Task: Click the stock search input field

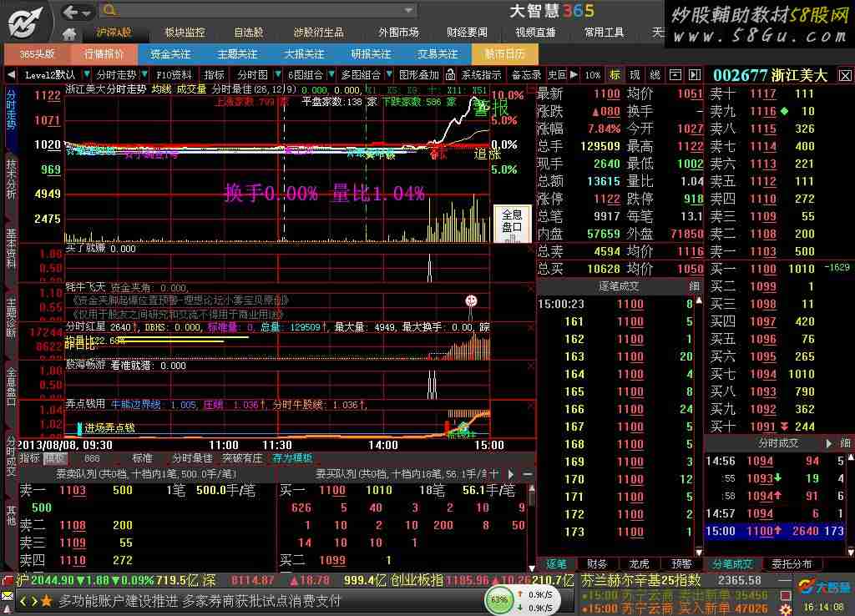Action: [259, 10]
